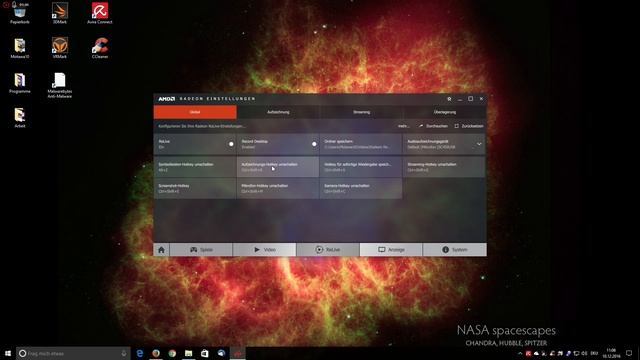Open the 3DMark desktop icon

pos(60,13)
